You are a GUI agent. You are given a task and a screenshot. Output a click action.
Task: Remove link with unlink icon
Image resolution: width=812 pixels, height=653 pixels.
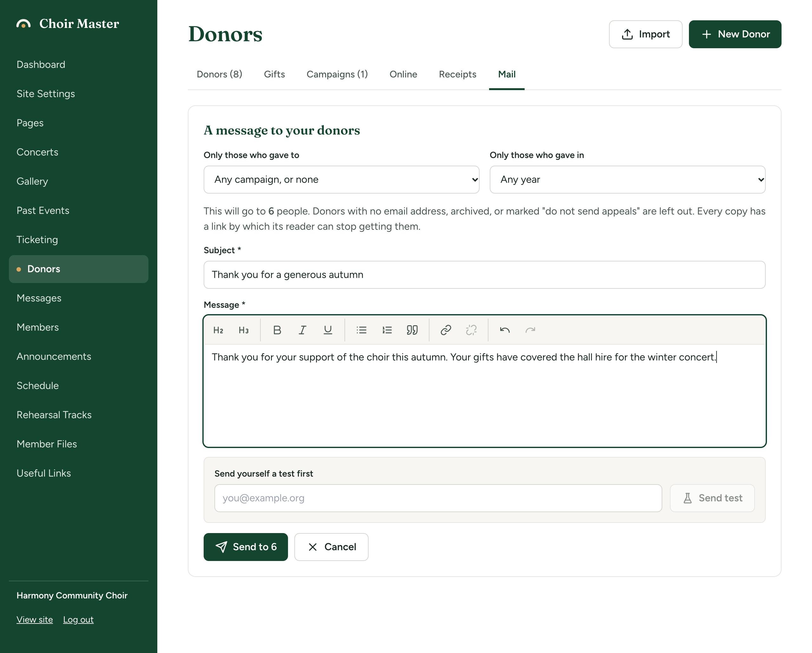471,330
